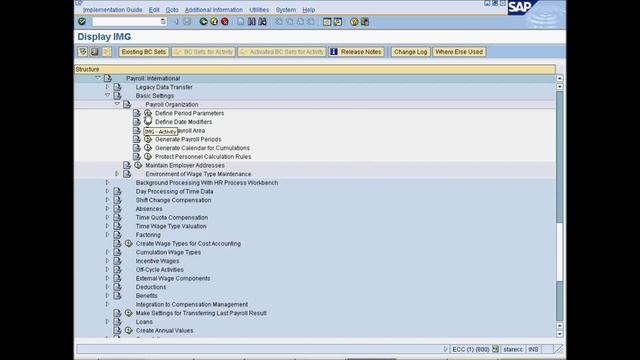Open documentation icon for Legacy Data Transfer
Screen dimensions: 640x360
[x=117, y=87]
